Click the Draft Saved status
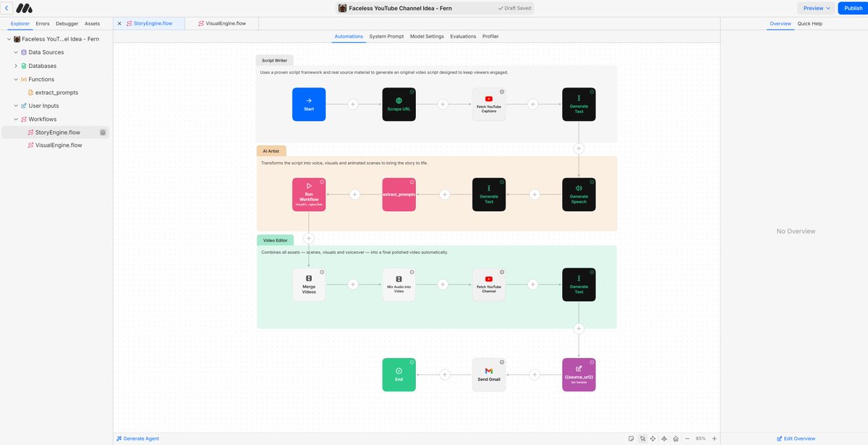This screenshot has height=445, width=868. click(515, 8)
